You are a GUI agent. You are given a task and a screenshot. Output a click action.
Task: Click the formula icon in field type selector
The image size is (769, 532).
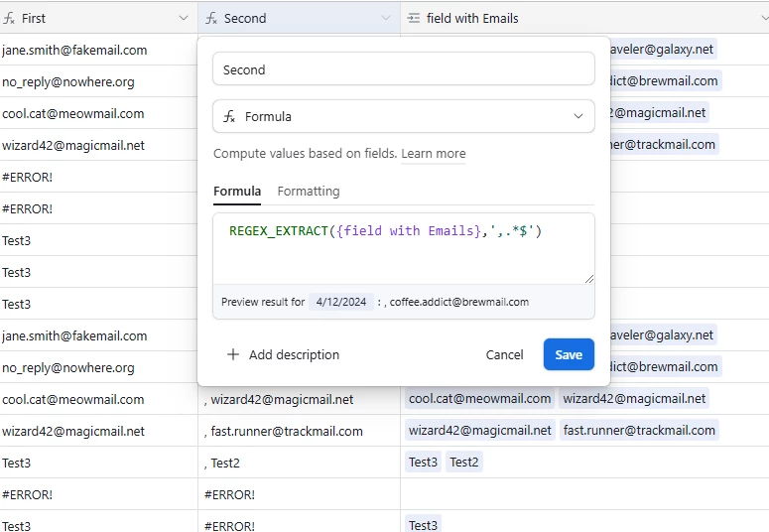[x=229, y=117]
